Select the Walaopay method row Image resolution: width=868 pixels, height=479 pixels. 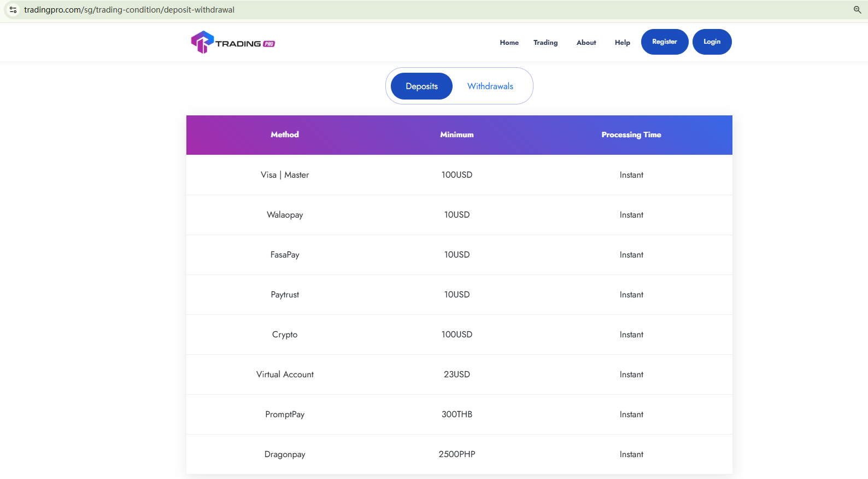point(285,215)
